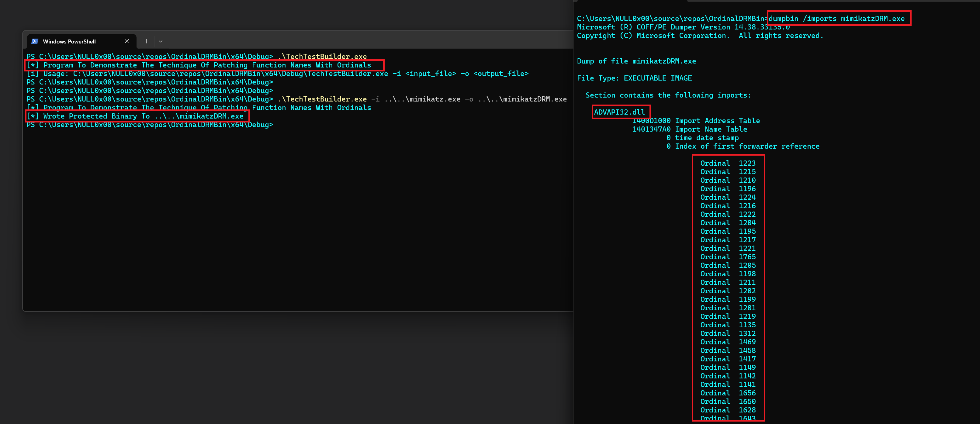Screen dimensions: 980x424
Task: Click 'Ordinal 1198' entry
Action: 728,274
